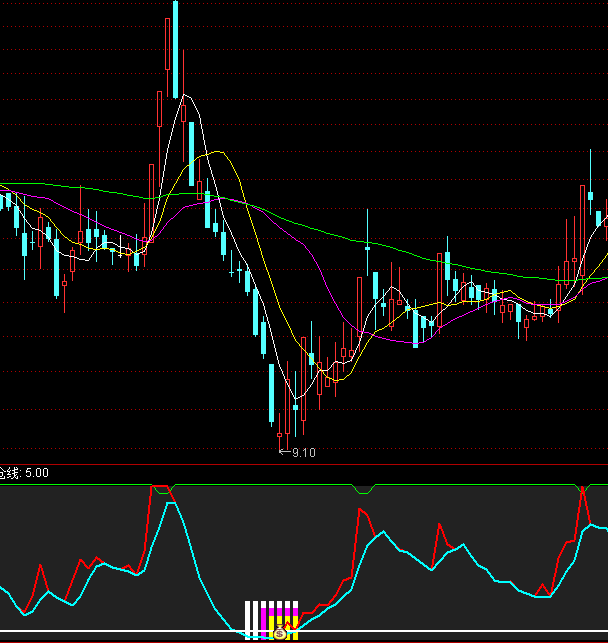Click the indicator value 5.00 text
The height and width of the screenshot is (643, 608).
point(37,473)
